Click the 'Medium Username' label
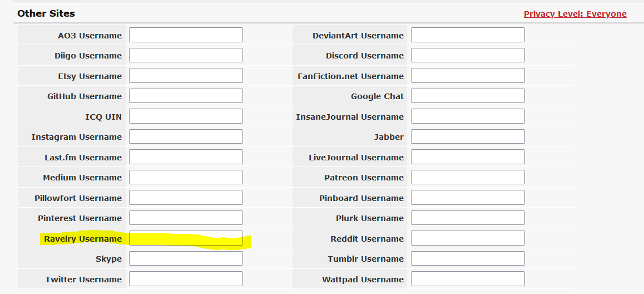644x294 pixels. click(82, 178)
